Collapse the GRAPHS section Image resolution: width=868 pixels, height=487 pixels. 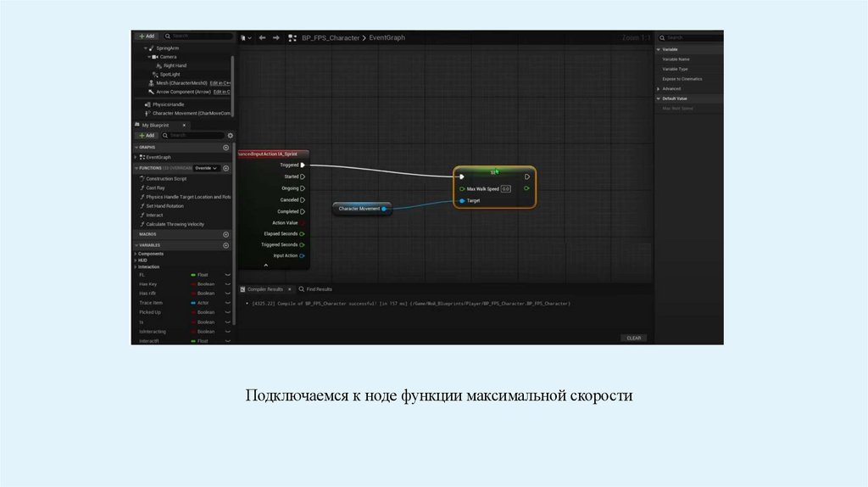[x=136, y=148]
